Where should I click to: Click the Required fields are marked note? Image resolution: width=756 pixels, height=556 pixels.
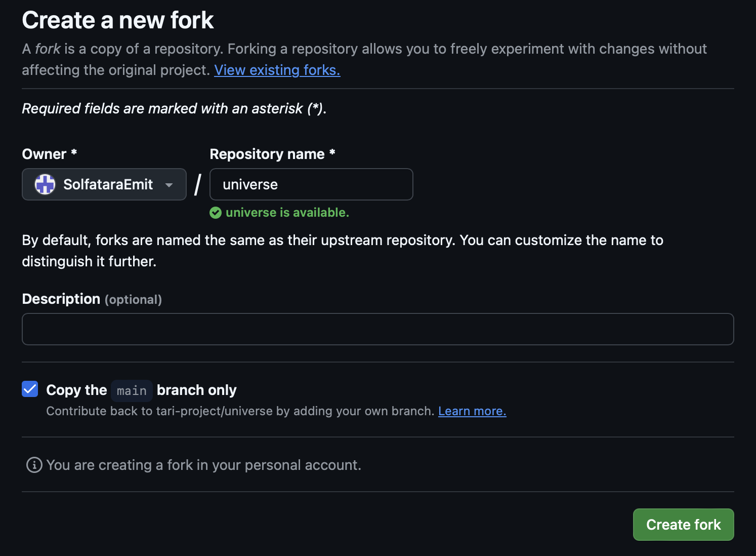point(174,108)
